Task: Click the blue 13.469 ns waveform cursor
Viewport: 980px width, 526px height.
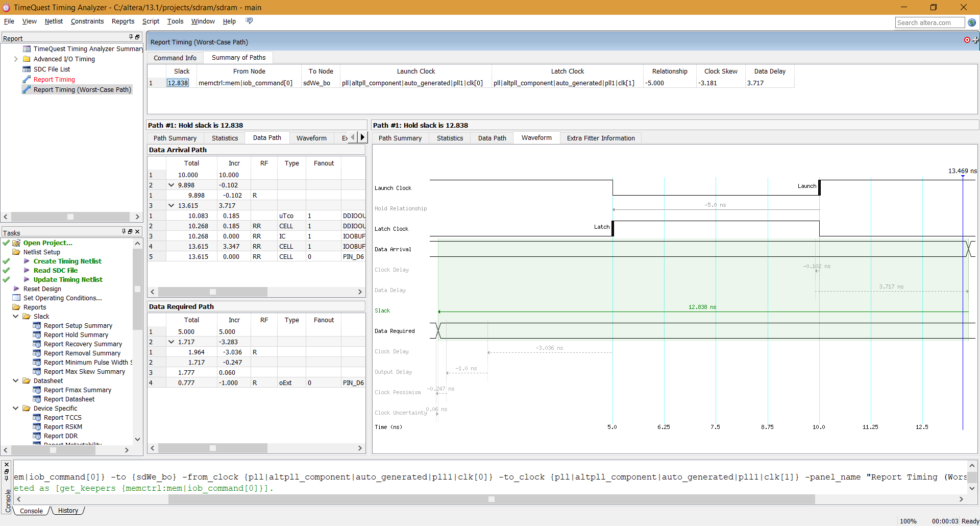Action: click(963, 301)
